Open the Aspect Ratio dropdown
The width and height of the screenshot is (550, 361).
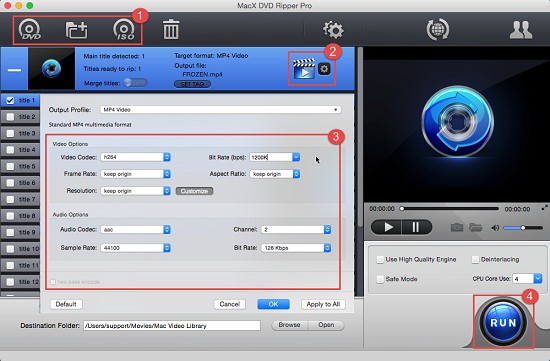tap(275, 174)
